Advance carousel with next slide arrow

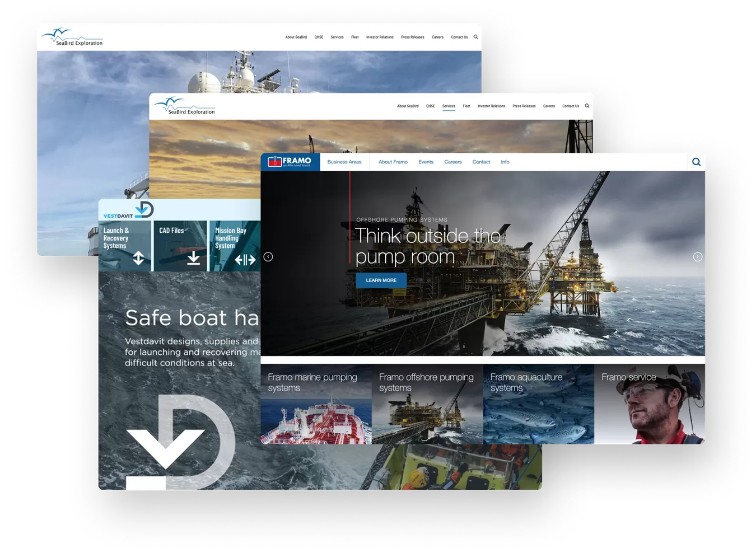tap(697, 257)
